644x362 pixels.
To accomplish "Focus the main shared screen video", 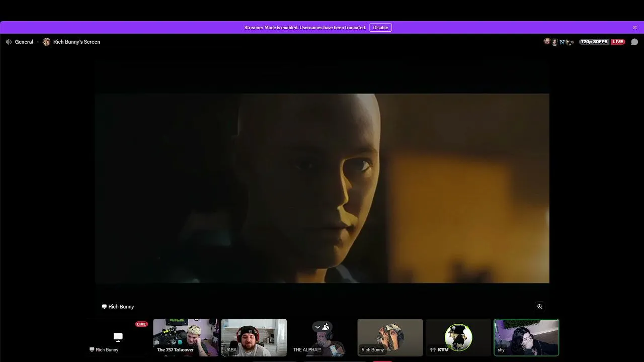I will pyautogui.click(x=322, y=188).
